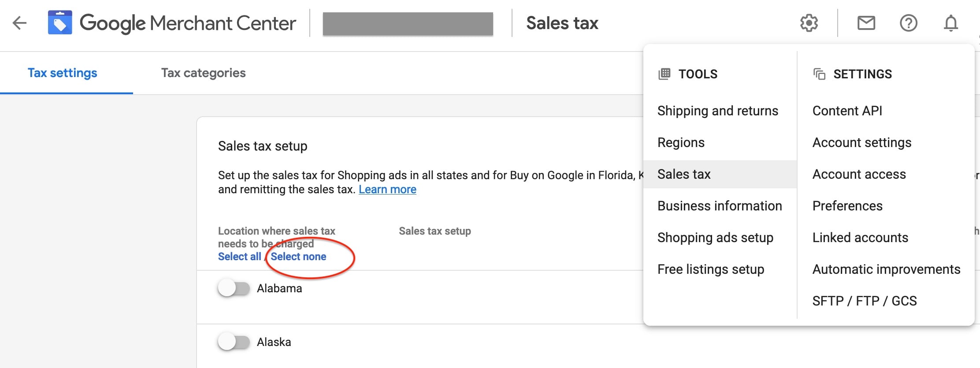The image size is (980, 368).
Task: Open the mail envelope icon
Action: (x=866, y=23)
